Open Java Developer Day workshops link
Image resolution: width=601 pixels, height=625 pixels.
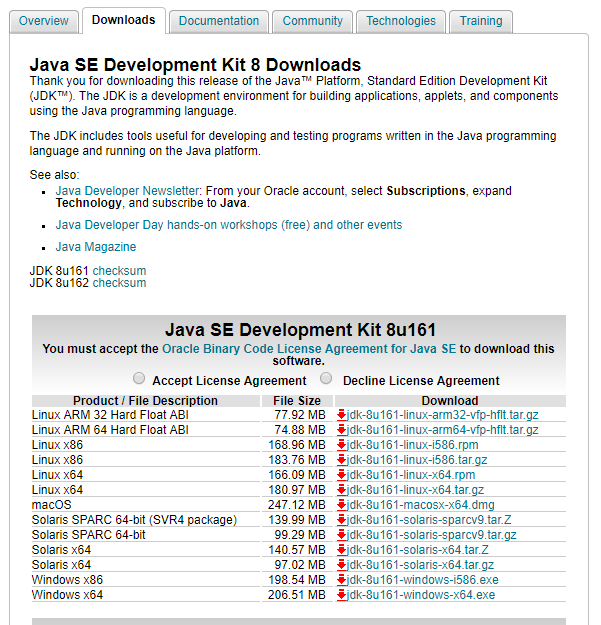click(x=229, y=225)
